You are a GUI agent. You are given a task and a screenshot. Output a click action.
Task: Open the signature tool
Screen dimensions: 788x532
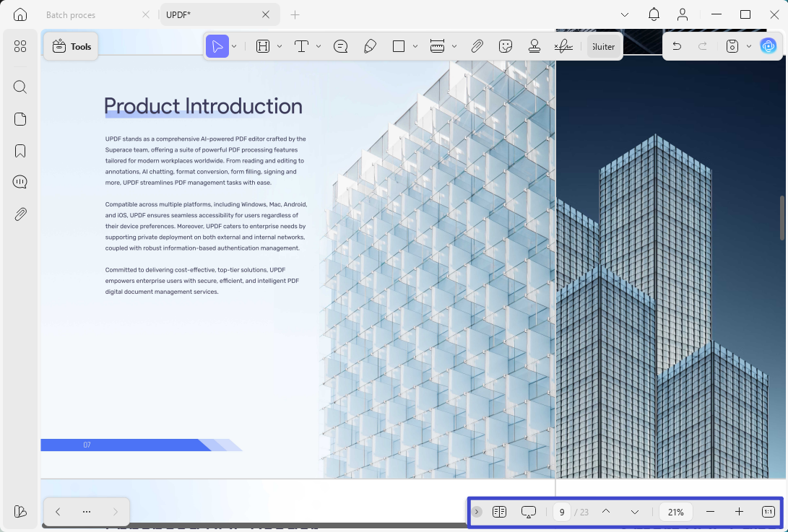pos(563,47)
